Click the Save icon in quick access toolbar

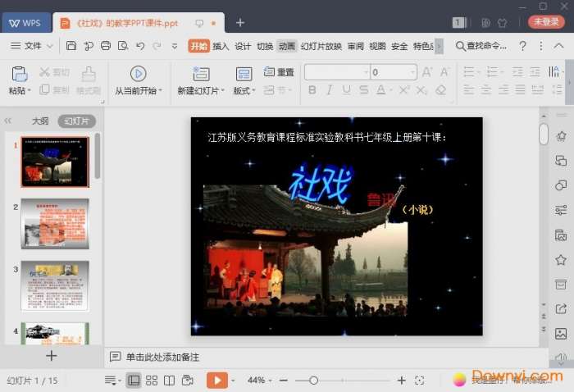click(x=71, y=46)
